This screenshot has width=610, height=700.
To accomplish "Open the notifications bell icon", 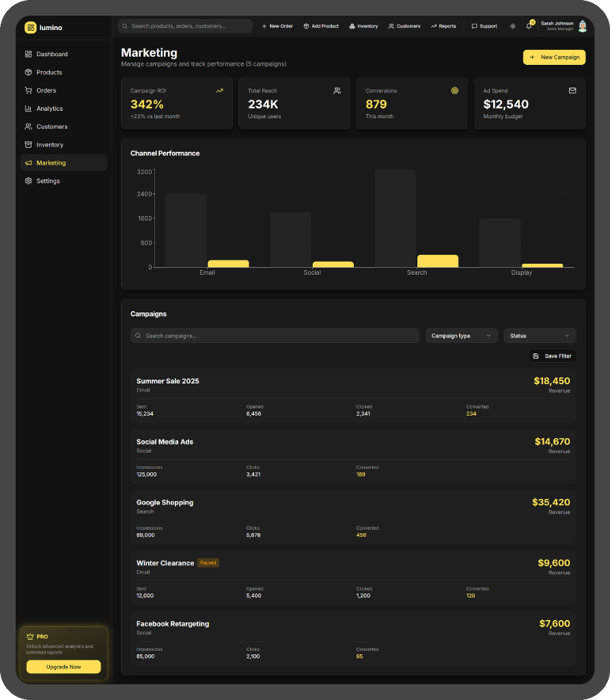I will (x=529, y=26).
